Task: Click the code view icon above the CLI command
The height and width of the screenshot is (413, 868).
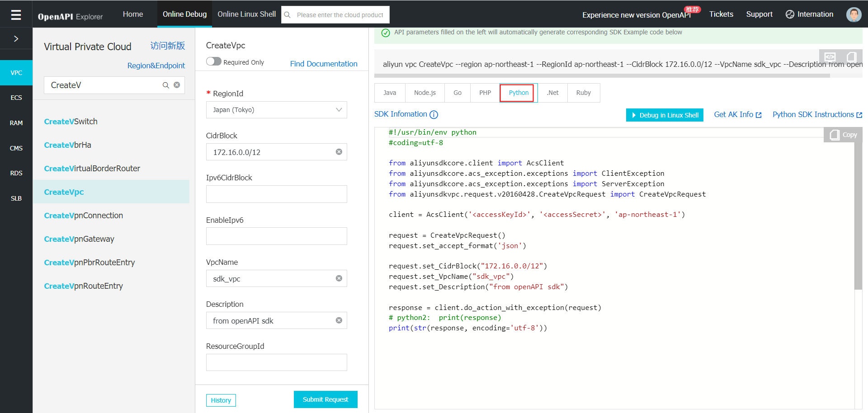Action: [830, 57]
